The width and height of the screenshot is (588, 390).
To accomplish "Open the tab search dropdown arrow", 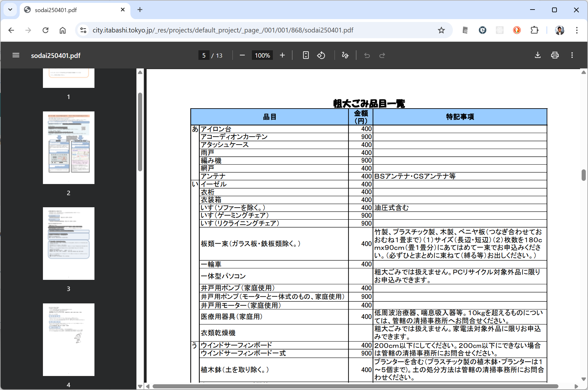I will click(10, 10).
